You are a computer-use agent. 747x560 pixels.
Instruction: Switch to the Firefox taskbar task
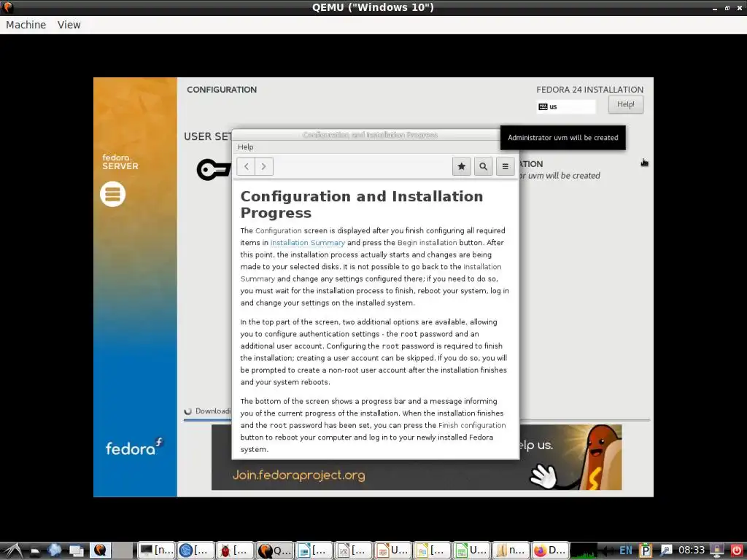point(551,551)
